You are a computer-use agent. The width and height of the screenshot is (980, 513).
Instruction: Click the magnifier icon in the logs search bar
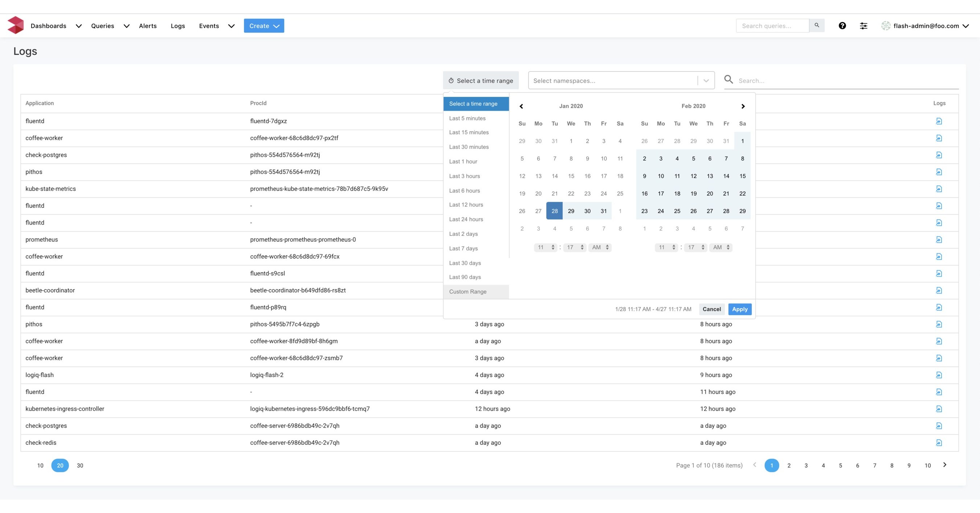[728, 80]
